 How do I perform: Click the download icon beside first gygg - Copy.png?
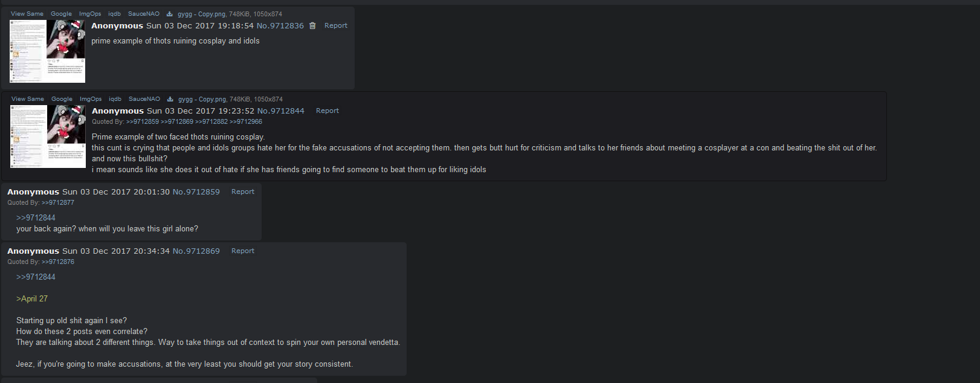pyautogui.click(x=169, y=14)
